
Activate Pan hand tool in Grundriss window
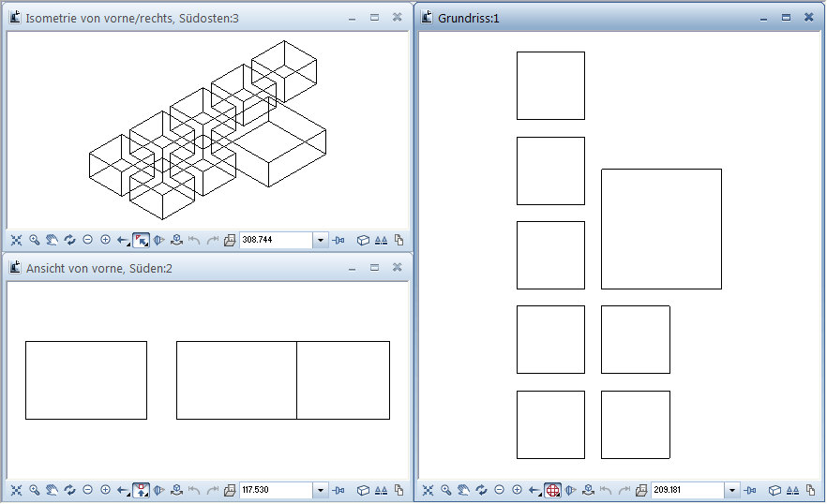coord(463,490)
